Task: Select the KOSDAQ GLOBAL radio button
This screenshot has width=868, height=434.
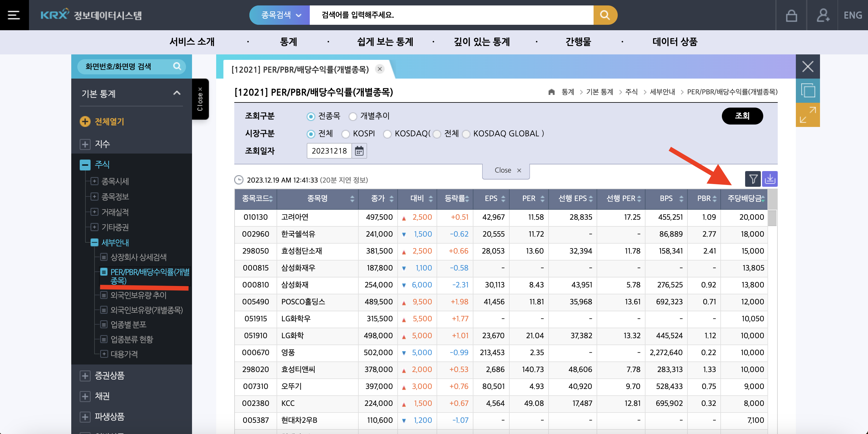Action: pos(466,134)
